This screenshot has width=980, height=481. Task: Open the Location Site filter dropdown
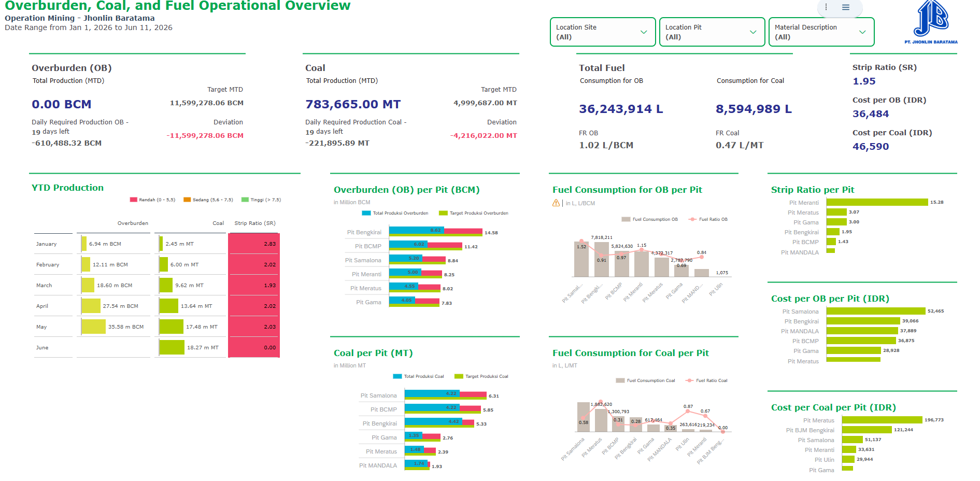pyautogui.click(x=603, y=32)
